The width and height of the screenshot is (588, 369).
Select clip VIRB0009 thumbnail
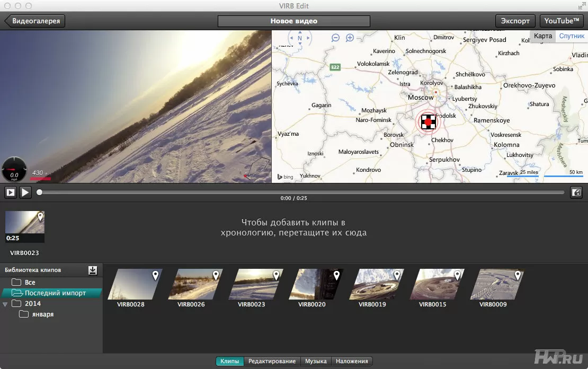pos(497,284)
